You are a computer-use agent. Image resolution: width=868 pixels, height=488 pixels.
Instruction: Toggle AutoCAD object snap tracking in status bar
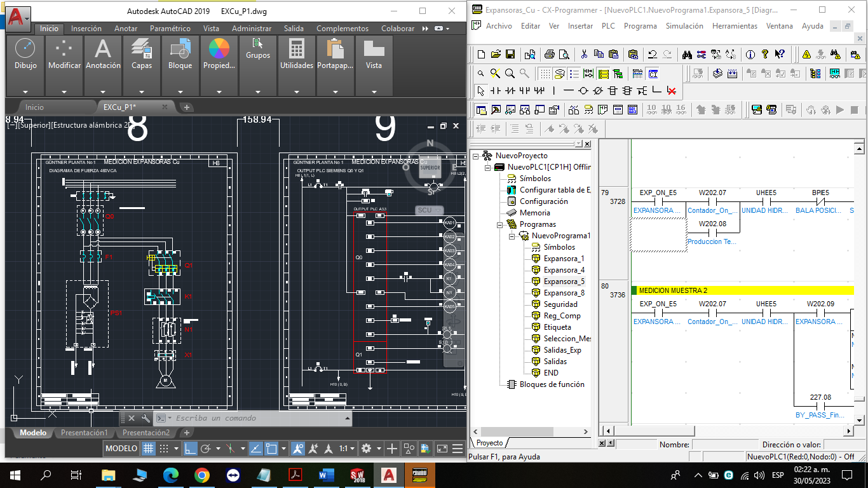(x=255, y=449)
